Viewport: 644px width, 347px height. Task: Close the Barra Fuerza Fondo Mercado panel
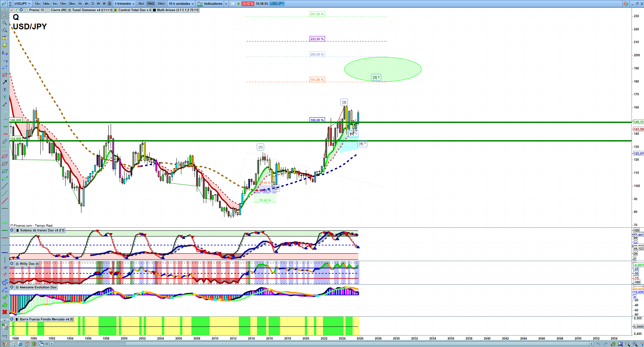pyautogui.click(x=12, y=319)
